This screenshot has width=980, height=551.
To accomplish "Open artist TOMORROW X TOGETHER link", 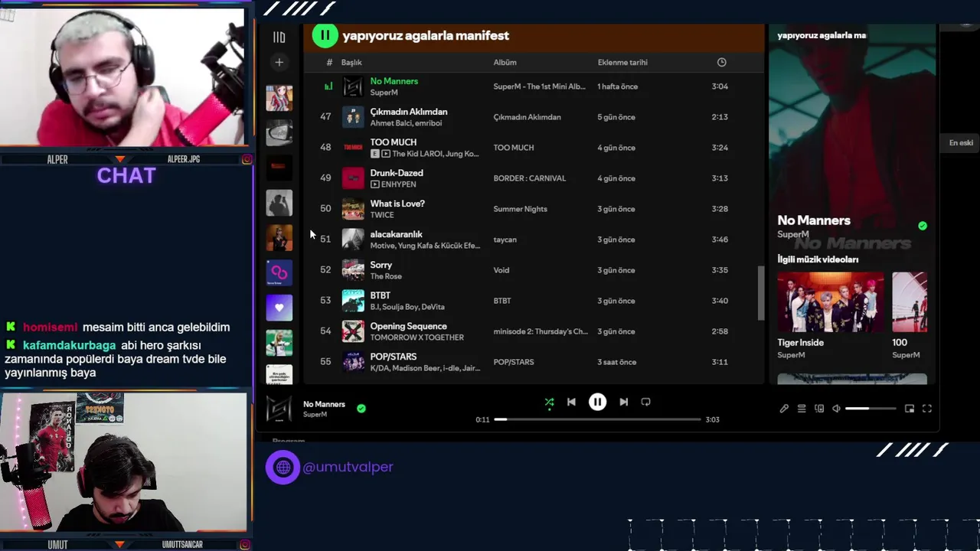I will pos(417,337).
